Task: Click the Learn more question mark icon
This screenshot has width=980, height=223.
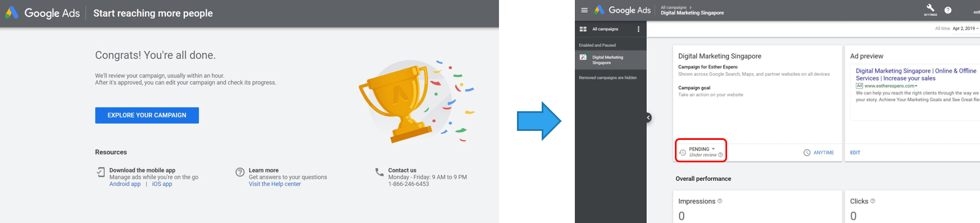Action: [x=240, y=172]
